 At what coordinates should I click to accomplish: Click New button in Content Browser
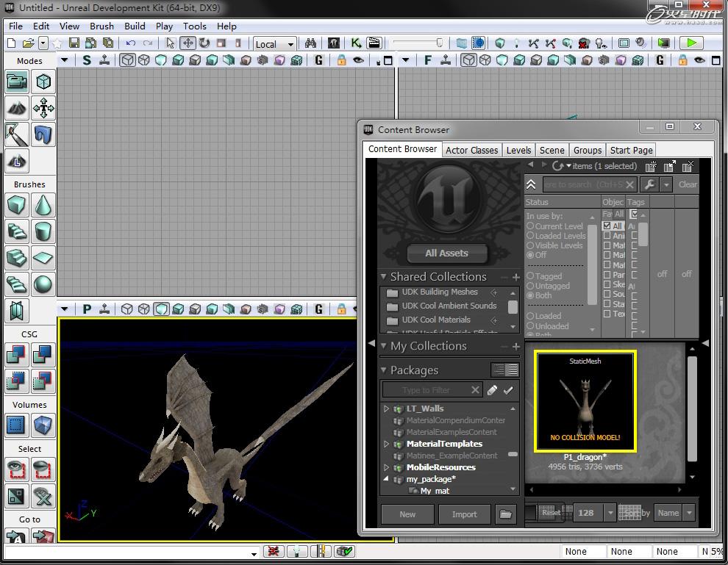point(407,514)
